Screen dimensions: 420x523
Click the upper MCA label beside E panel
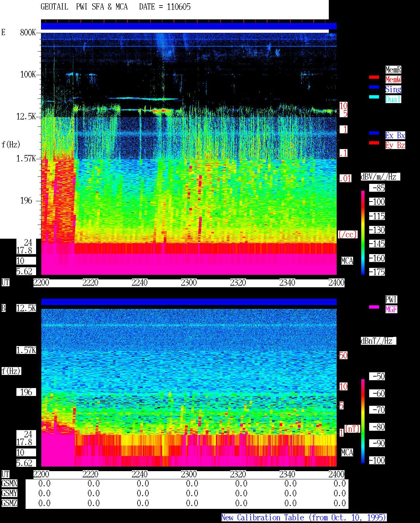point(347,261)
